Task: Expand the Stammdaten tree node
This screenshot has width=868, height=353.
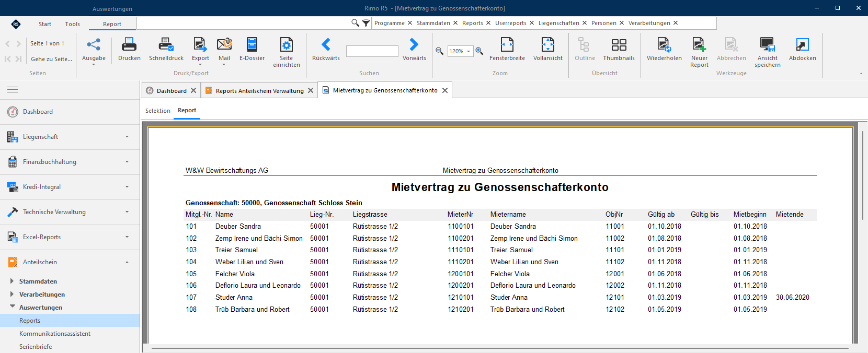Action: [12, 281]
